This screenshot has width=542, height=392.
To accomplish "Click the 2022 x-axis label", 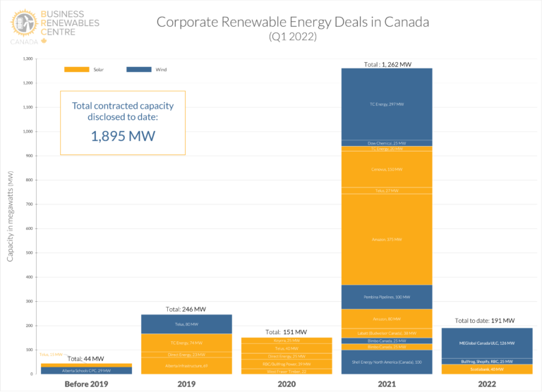I will click(x=487, y=384).
